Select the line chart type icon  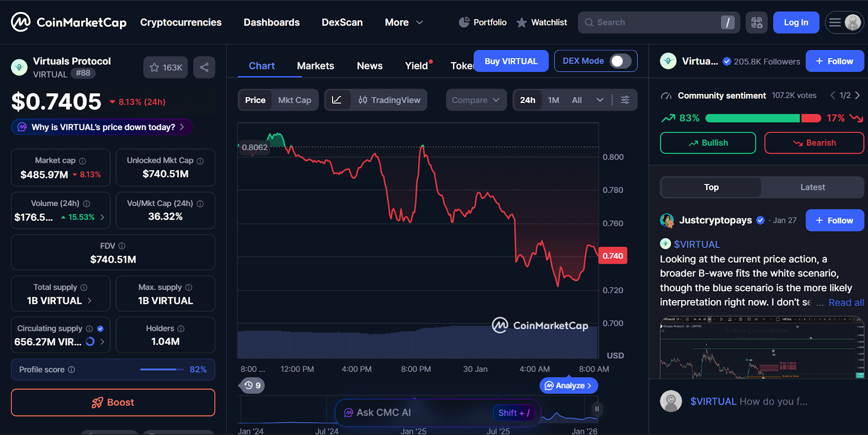[337, 100]
